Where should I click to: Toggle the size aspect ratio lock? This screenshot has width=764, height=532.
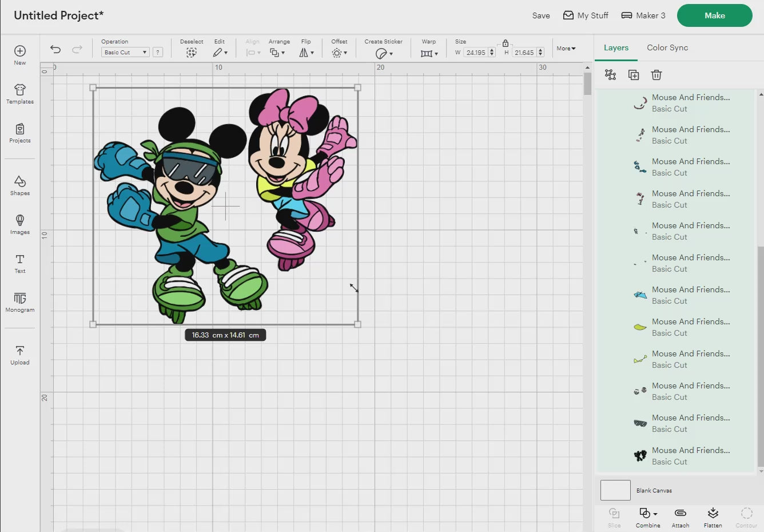[x=506, y=43]
